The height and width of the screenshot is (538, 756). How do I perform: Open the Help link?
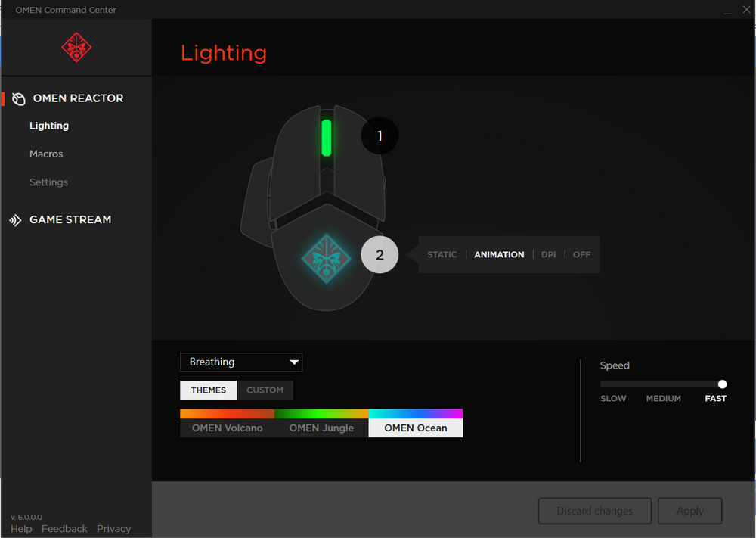pyautogui.click(x=21, y=529)
